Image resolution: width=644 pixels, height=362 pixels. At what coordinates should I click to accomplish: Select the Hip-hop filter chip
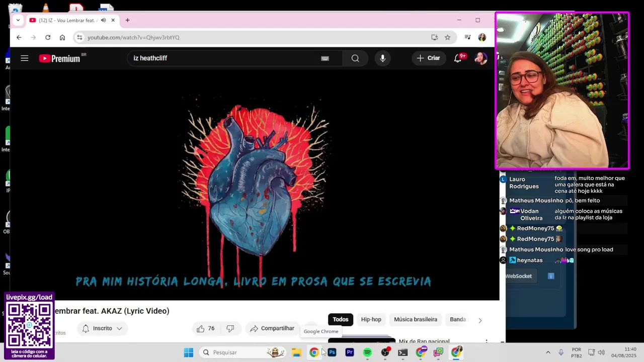tap(371, 319)
